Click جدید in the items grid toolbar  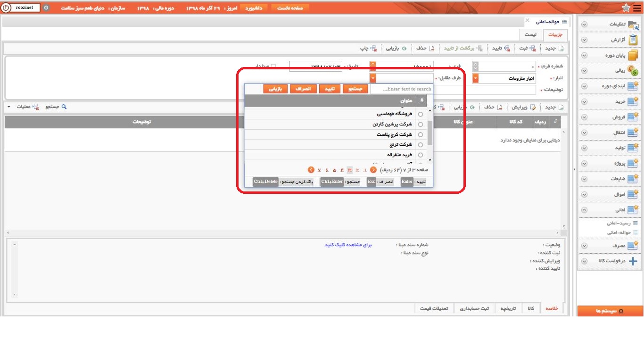554,107
